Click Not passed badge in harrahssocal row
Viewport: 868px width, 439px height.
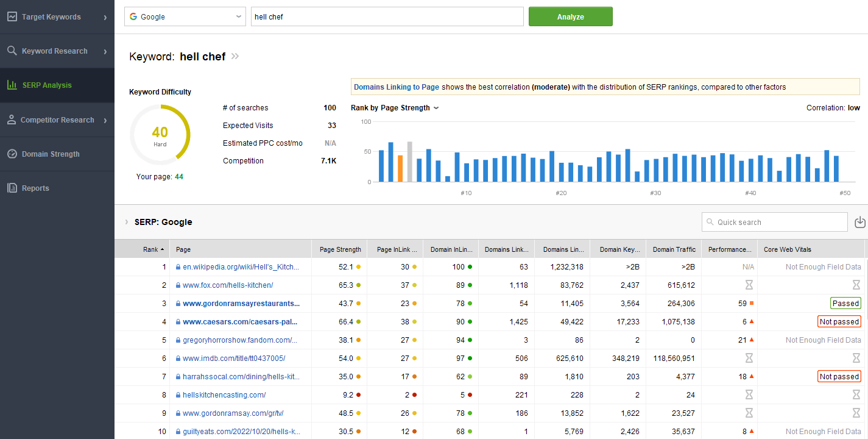pos(839,377)
